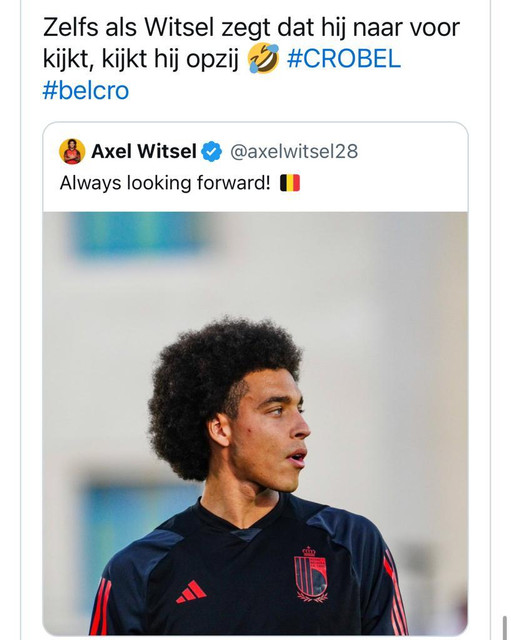Open the #CROBEL hashtag link
This screenshot has width=511, height=640.
pos(344,59)
